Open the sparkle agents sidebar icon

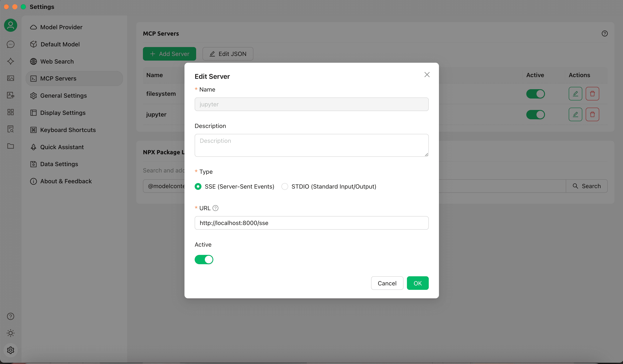10,61
